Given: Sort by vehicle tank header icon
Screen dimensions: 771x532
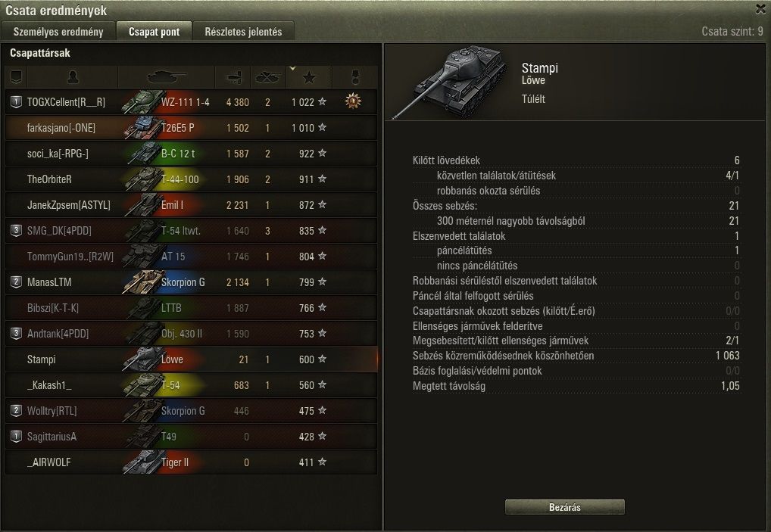Looking at the screenshot, I should (167, 77).
